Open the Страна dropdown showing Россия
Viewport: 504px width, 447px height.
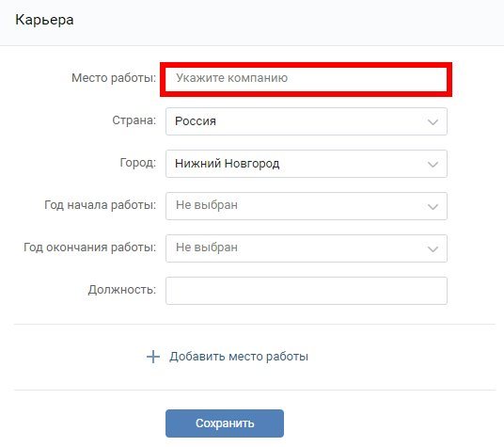[x=306, y=121]
